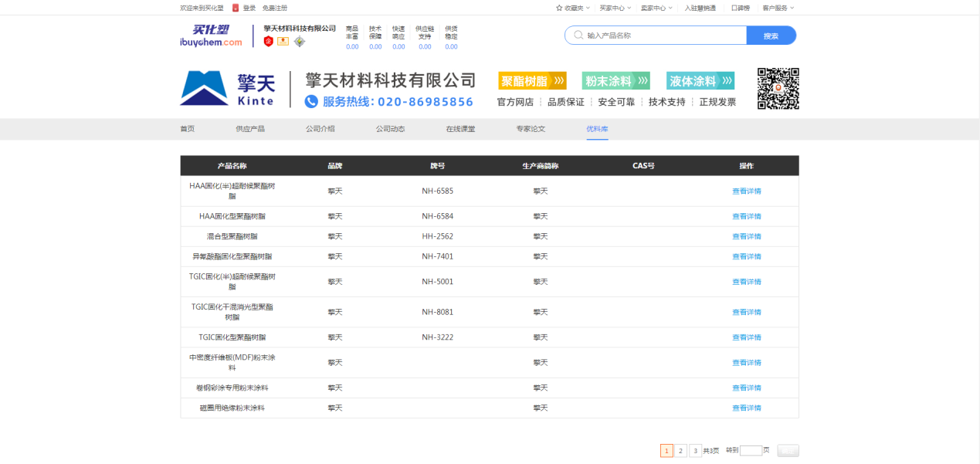Click the 牌号 cell NH-6585
This screenshot has height=464, width=980.
click(x=438, y=191)
